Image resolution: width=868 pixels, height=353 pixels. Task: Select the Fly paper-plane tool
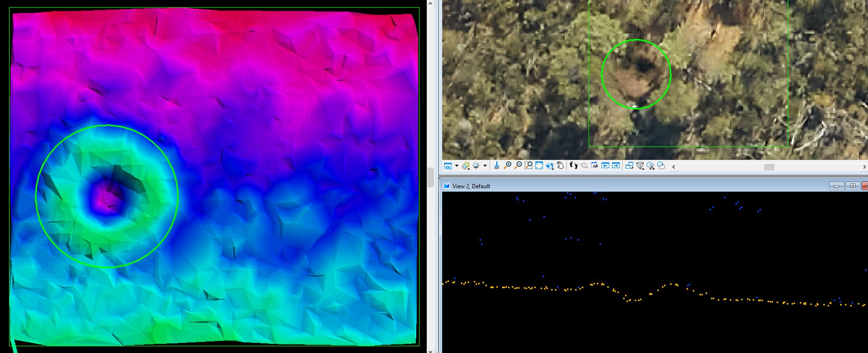(x=584, y=166)
